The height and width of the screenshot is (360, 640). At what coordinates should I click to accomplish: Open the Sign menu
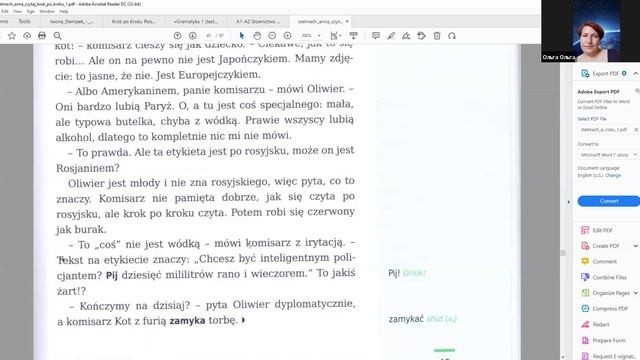[31, 11]
